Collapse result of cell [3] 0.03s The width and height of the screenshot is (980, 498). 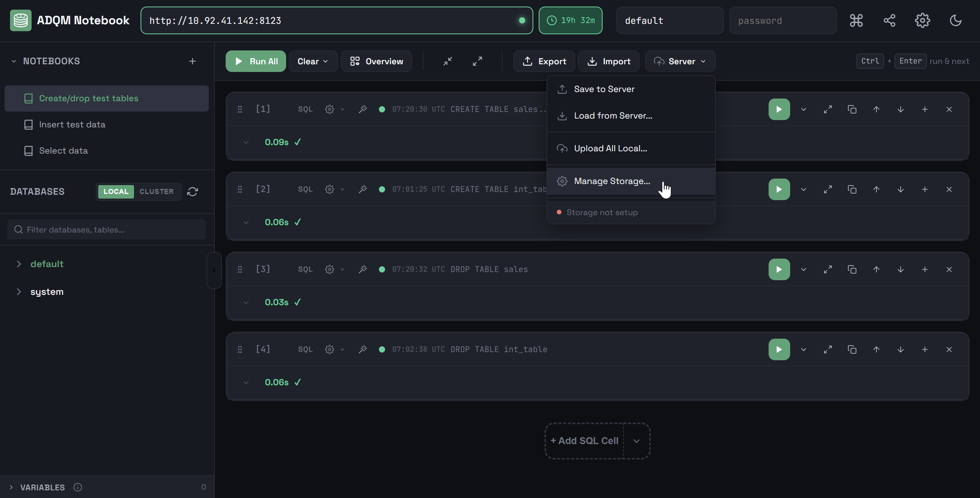pyautogui.click(x=246, y=302)
